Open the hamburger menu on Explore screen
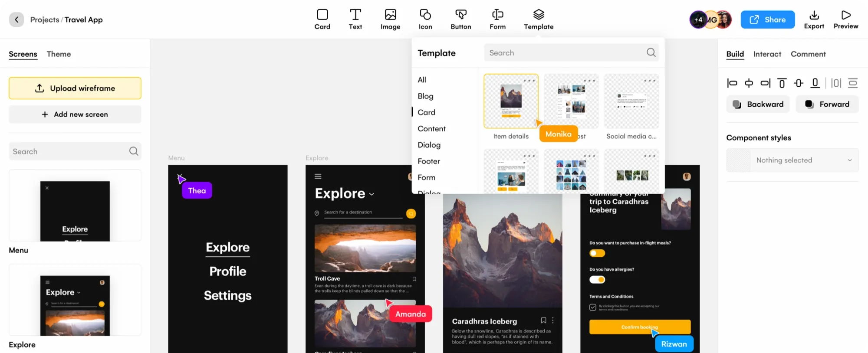The height and width of the screenshot is (353, 868). coord(318,176)
